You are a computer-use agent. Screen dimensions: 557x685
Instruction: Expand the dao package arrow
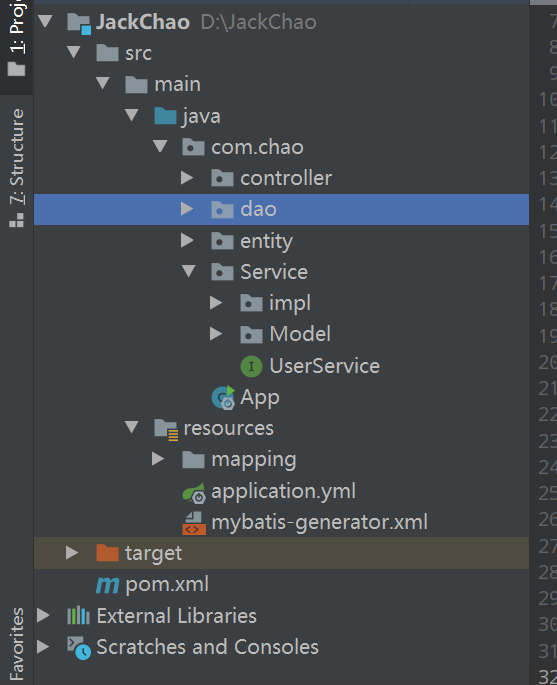187,209
